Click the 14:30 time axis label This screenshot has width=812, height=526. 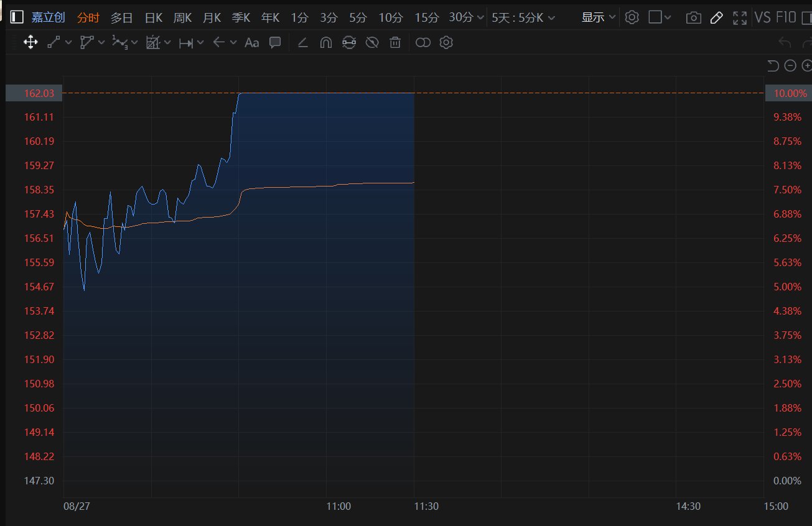pyautogui.click(x=688, y=506)
